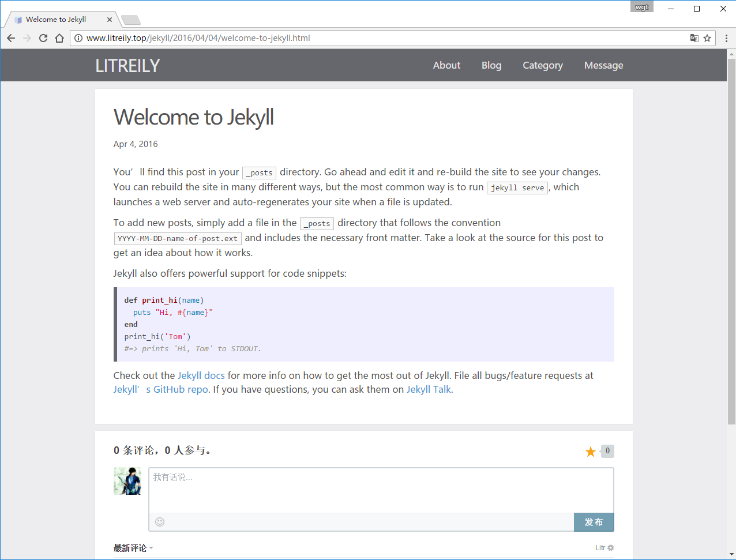The image size is (736, 560).
Task: Open the translate page icon
Action: [694, 38]
